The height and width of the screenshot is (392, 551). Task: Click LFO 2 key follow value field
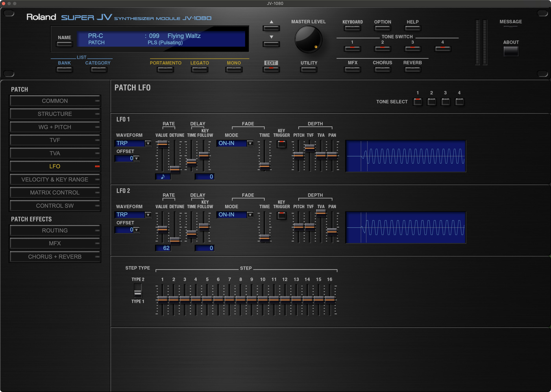pos(204,248)
